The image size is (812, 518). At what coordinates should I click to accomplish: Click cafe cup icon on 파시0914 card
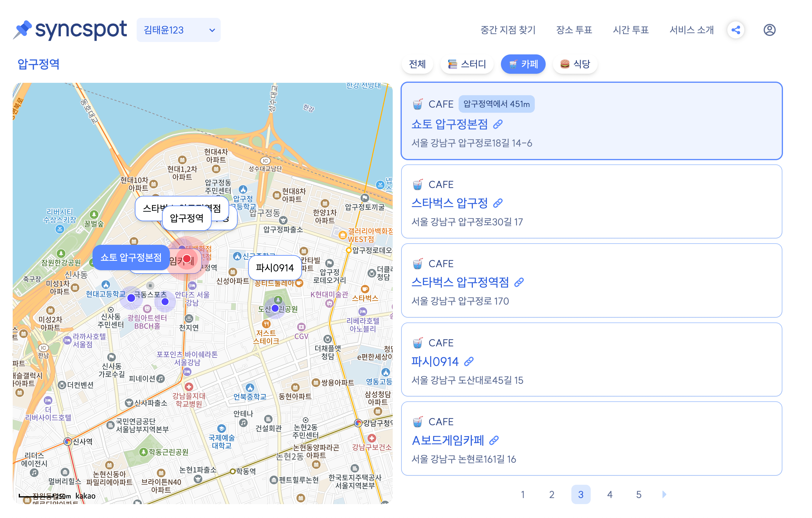point(418,343)
